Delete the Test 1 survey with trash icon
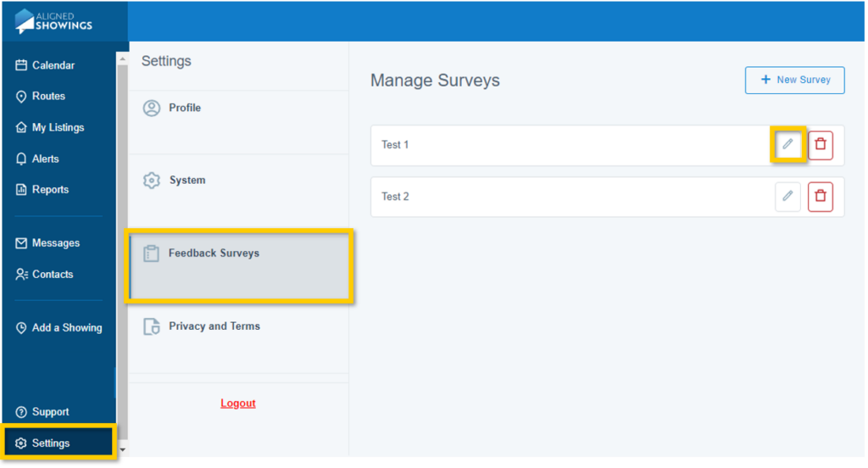Screen dimensions: 868x468 [x=820, y=145]
